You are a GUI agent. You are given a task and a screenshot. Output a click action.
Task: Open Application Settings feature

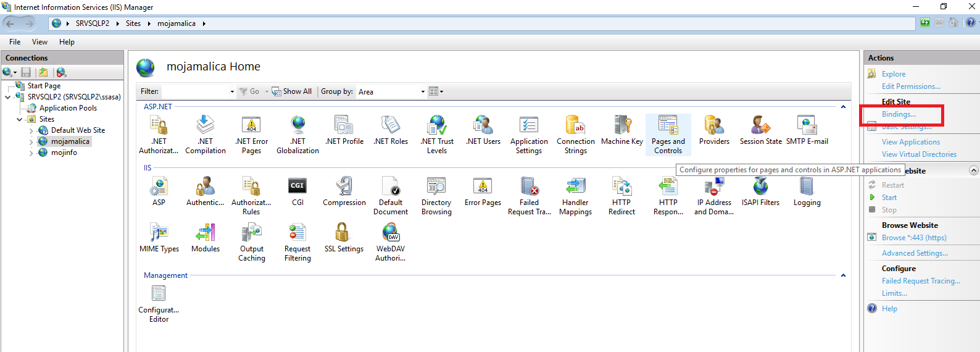click(529, 134)
